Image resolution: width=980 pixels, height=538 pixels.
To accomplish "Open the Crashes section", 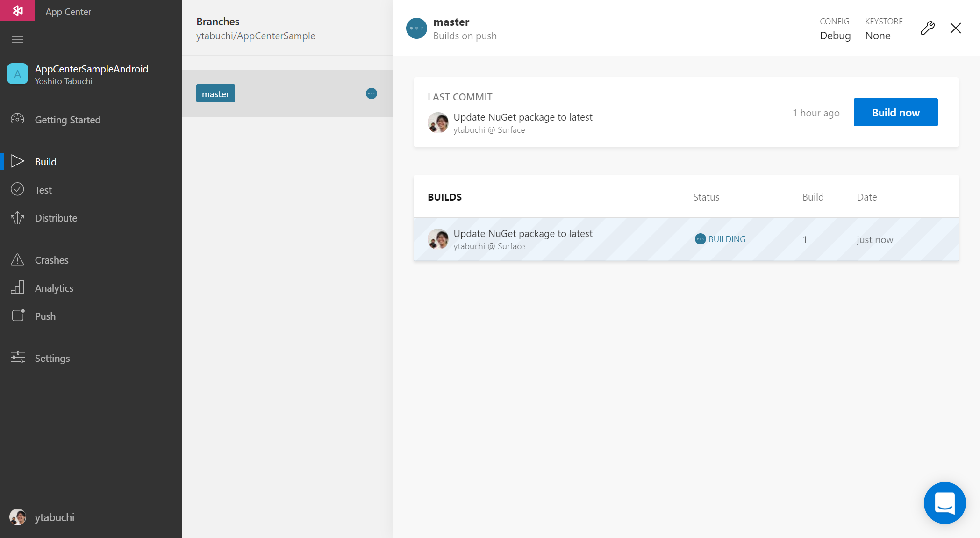I will 51,260.
